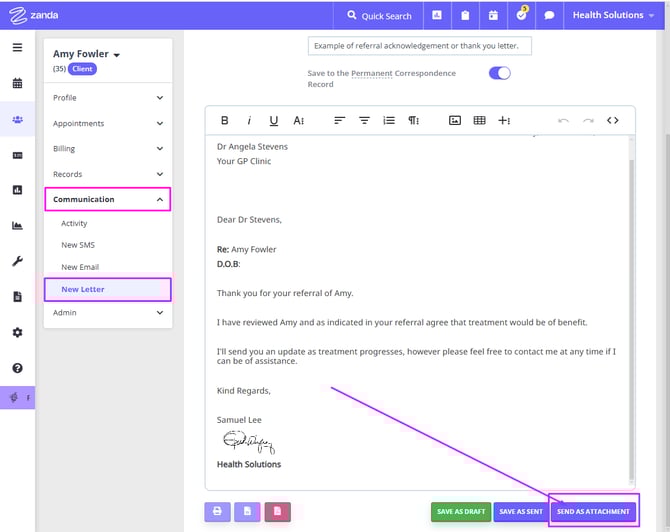Open the hamburger menu in sidebar

[17, 47]
